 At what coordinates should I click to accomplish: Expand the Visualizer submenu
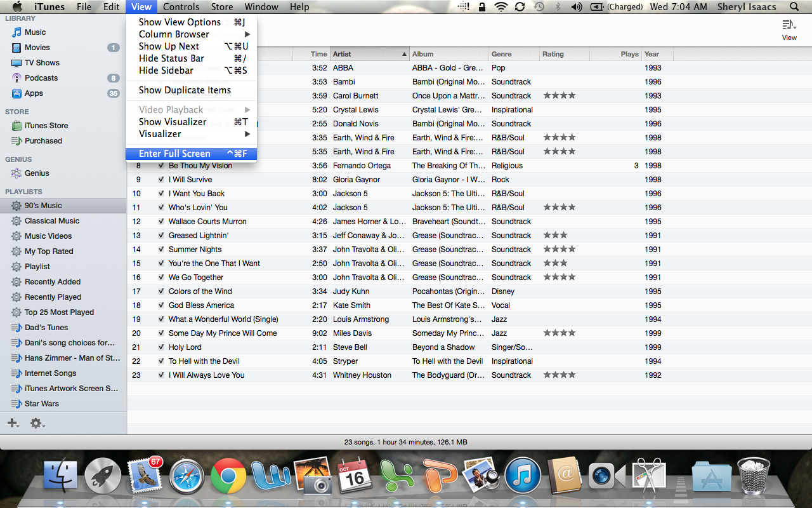click(191, 134)
